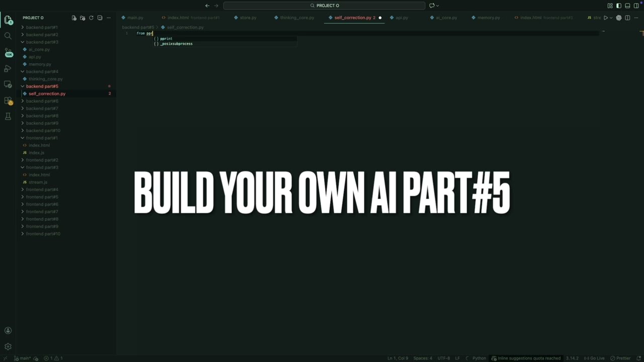Open self_correction.py in explorer tree
This screenshot has width=644, height=362.
click(x=47, y=94)
